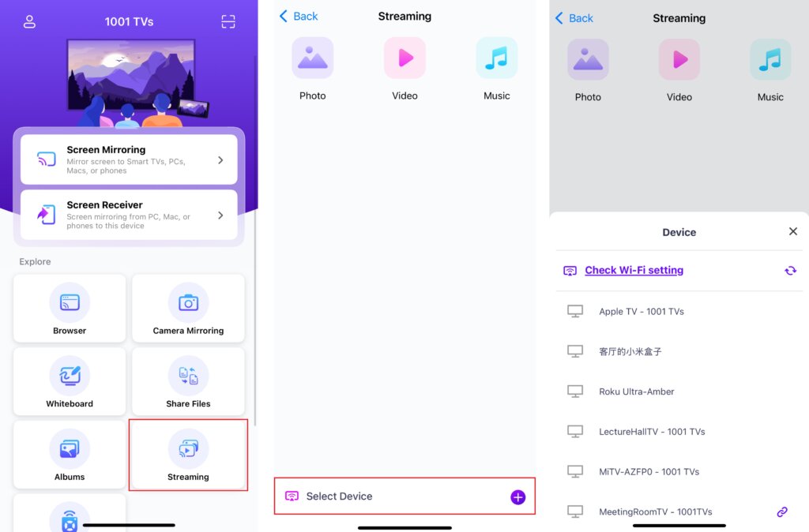The width and height of the screenshot is (809, 532).
Task: Click the plus button beside Select Device
Action: (x=518, y=497)
